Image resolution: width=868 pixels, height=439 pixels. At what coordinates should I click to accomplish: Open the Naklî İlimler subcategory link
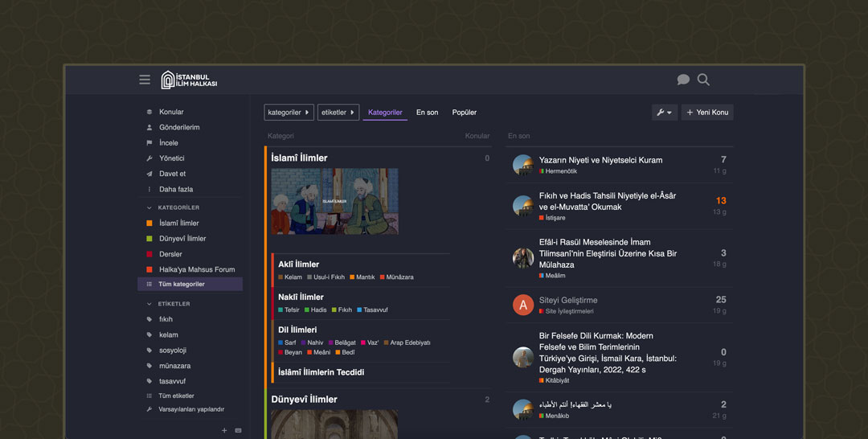(301, 297)
